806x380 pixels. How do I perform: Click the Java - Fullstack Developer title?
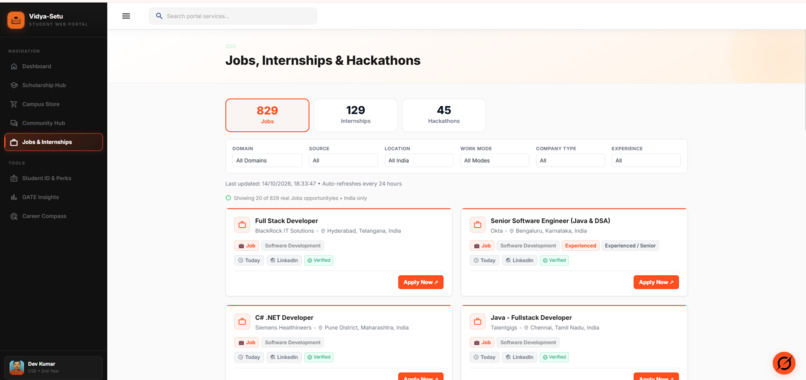[x=531, y=317]
